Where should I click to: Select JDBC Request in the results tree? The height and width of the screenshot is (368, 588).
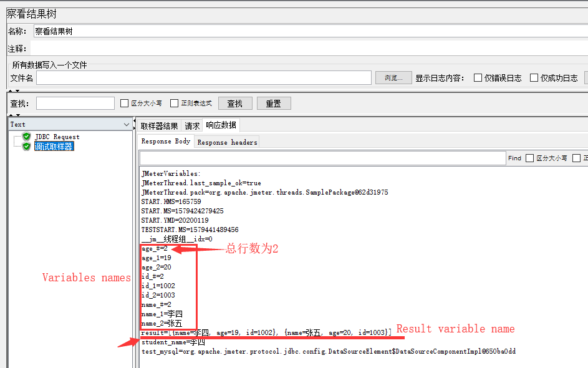pyautogui.click(x=57, y=137)
